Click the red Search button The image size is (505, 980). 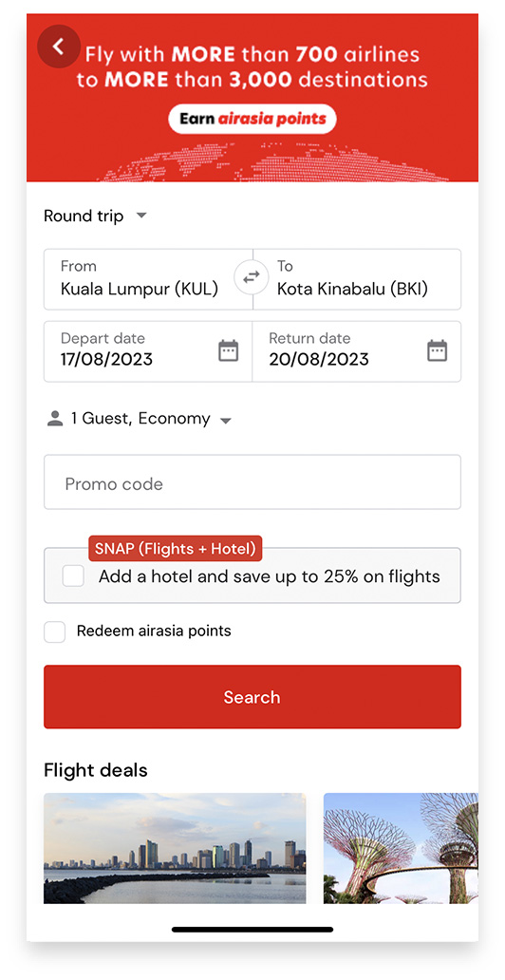(252, 697)
